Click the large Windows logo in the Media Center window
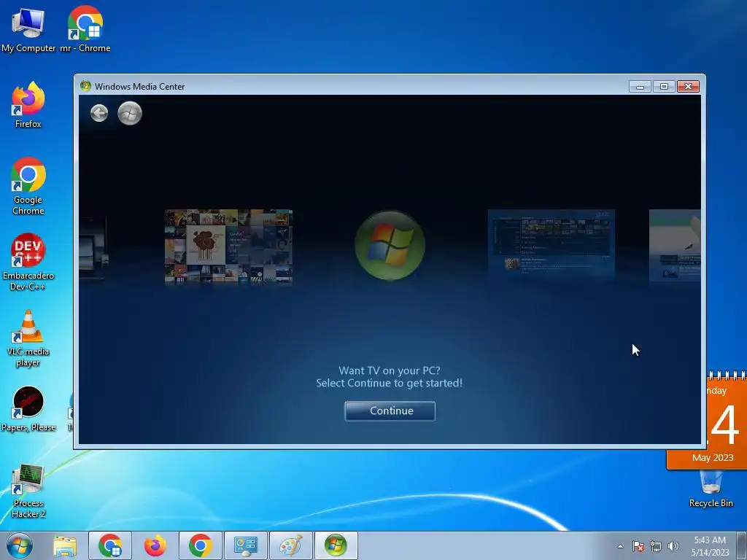747x560 pixels. 390,246
